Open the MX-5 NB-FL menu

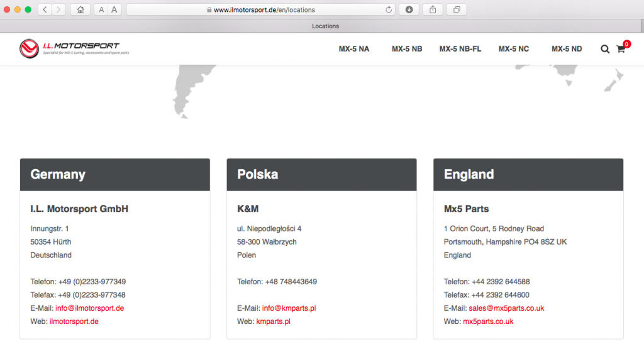[x=460, y=49]
